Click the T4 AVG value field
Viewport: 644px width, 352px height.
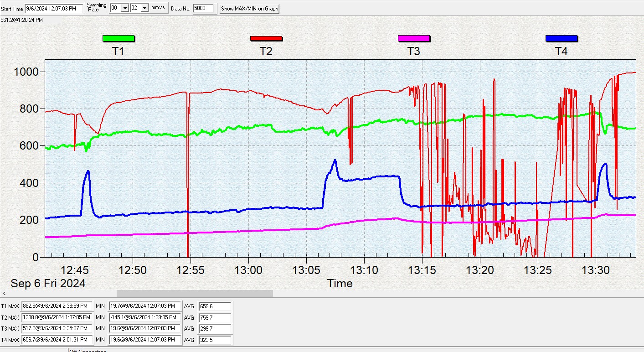click(x=215, y=340)
